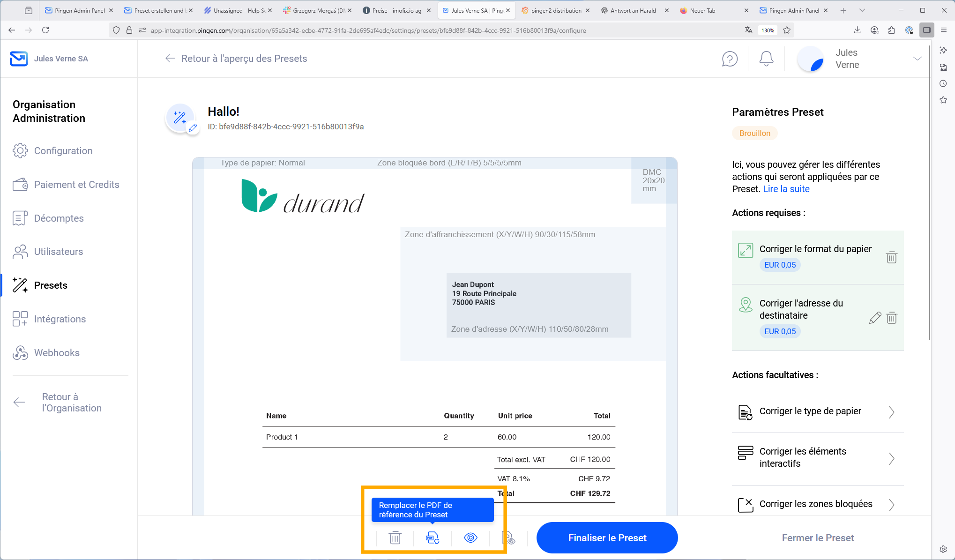The image size is (955, 560).
Task: Click the bottom toolbar trash icon
Action: 395,538
